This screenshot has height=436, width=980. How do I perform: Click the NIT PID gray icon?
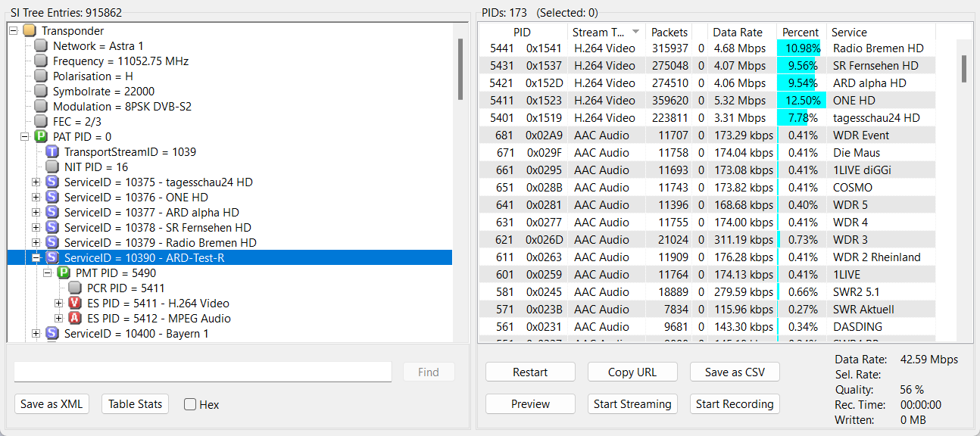[52, 167]
